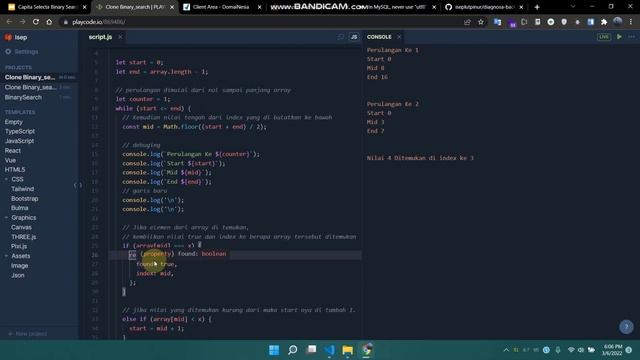640x360 pixels.
Task: Click browser back arrow
Action: [9, 22]
